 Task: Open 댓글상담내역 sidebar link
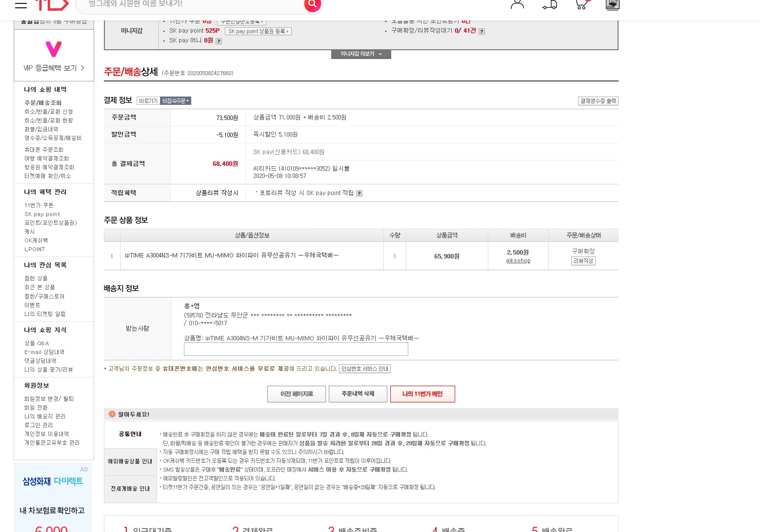[40, 361]
